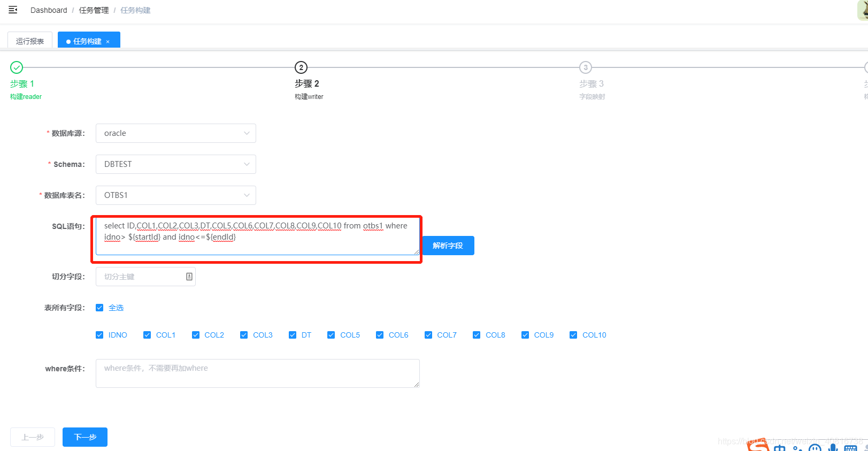Image resolution: width=868 pixels, height=451 pixels.
Task: Toggle the sidebar hamburger menu icon
Action: click(x=13, y=10)
